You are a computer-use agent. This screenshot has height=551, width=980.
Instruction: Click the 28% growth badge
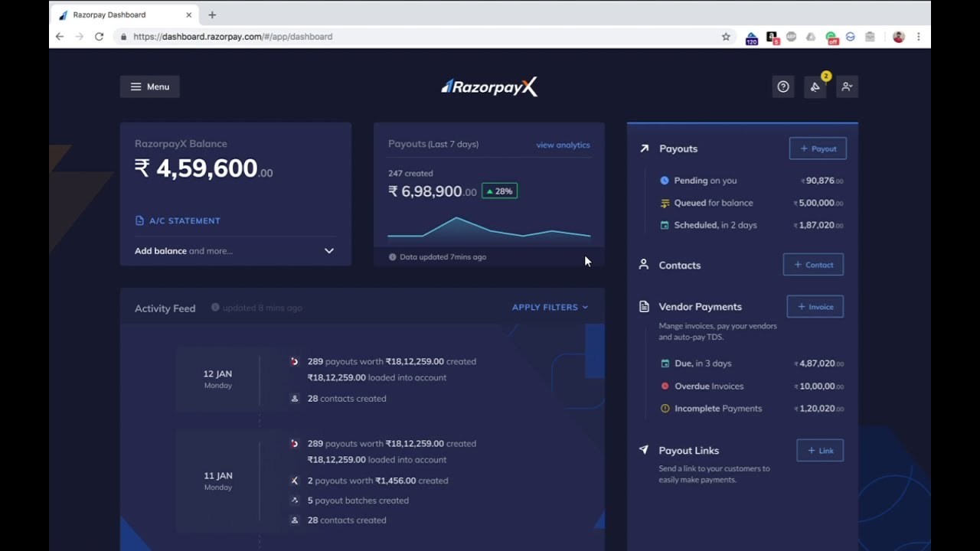[499, 191]
